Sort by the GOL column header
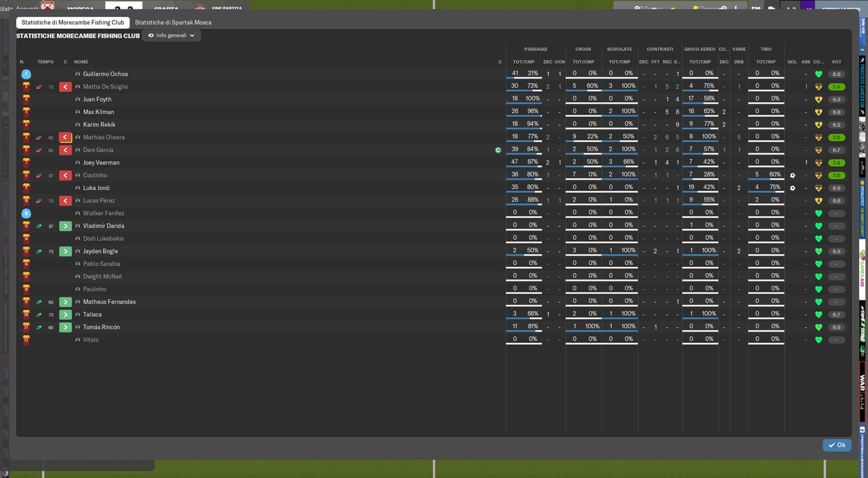The image size is (868, 478). pos(792,62)
